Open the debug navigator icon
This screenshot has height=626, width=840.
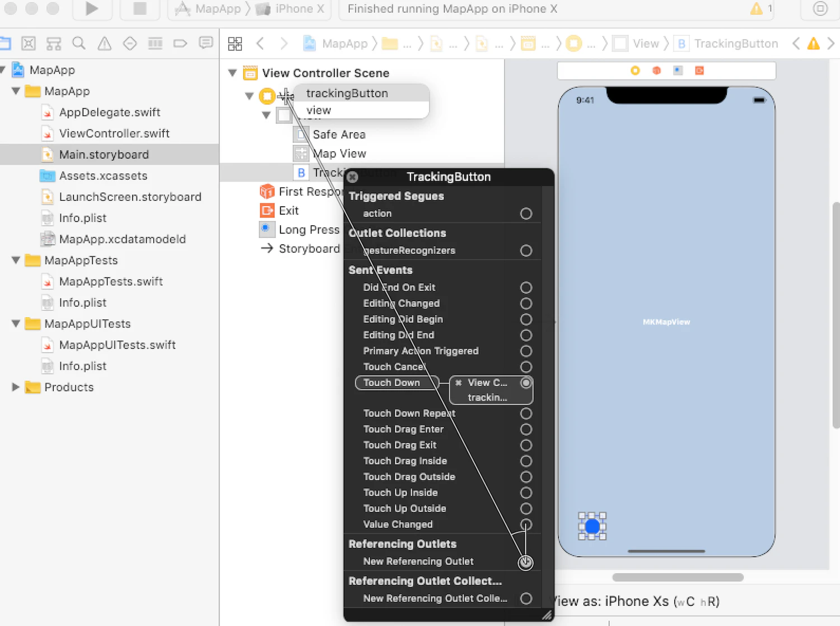point(155,44)
